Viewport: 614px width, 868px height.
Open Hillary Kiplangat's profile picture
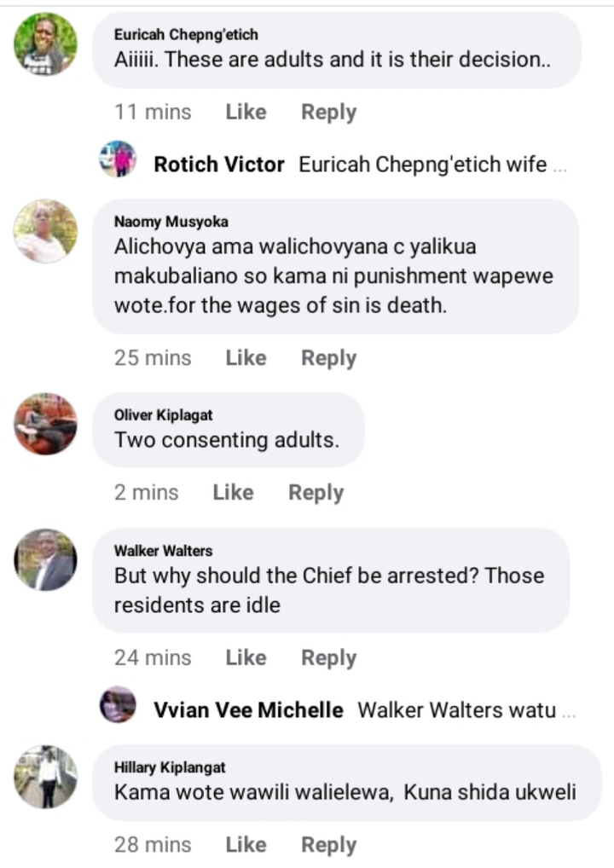coord(45,777)
